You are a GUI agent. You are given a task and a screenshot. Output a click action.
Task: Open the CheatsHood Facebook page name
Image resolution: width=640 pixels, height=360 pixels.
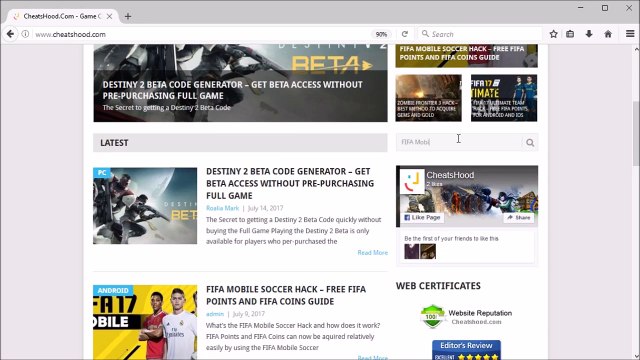pyautogui.click(x=450, y=175)
